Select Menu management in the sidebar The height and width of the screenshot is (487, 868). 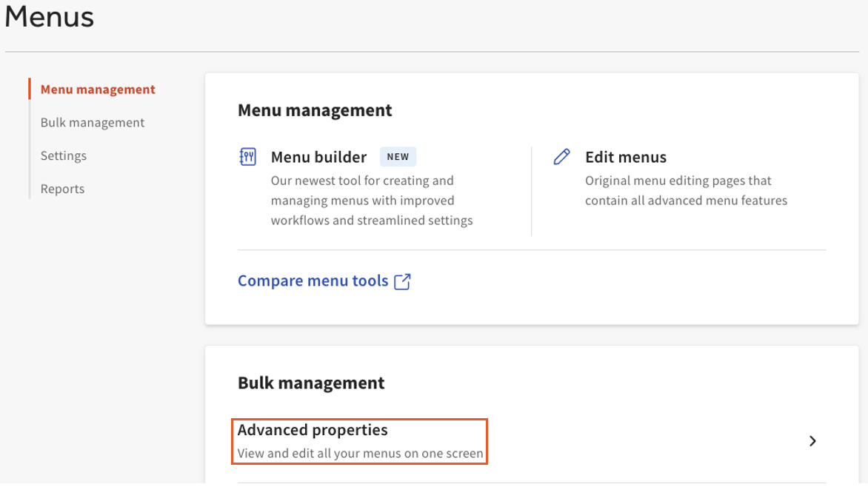[98, 90]
